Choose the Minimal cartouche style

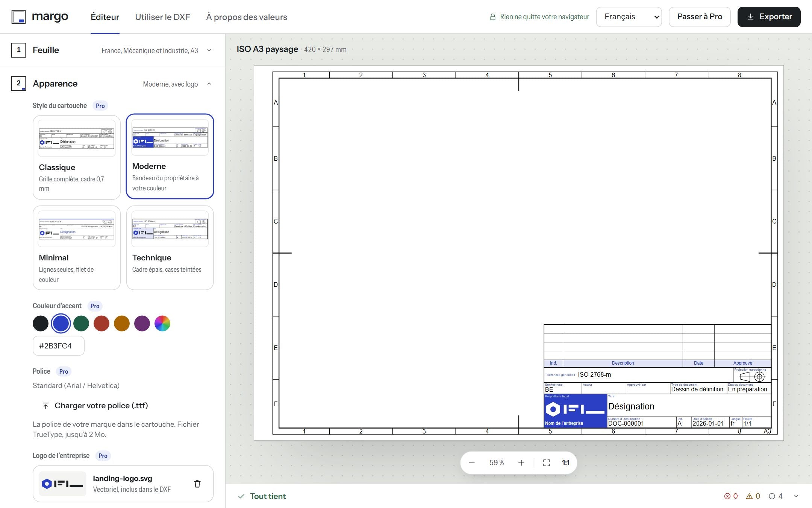coord(77,248)
